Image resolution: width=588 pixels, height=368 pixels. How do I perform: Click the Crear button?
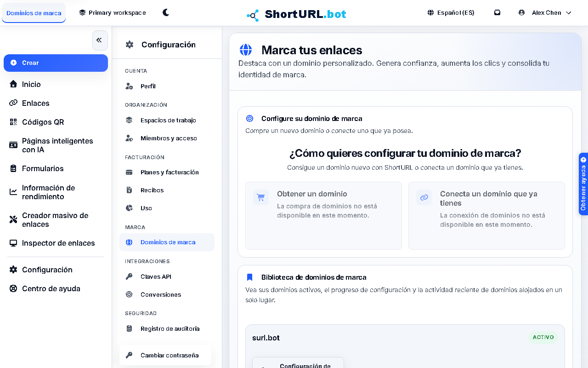click(56, 63)
